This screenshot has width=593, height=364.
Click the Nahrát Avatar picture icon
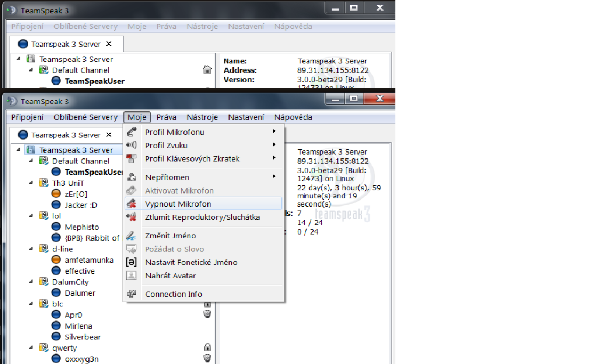click(x=132, y=276)
